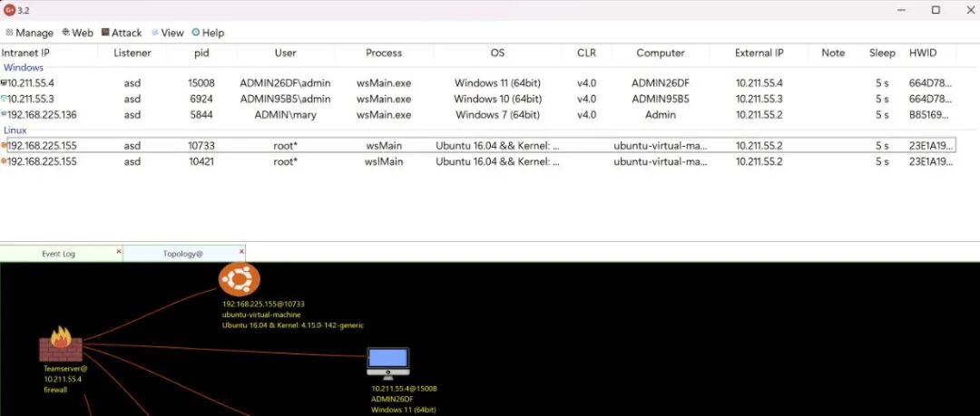Select user ADMIN95B5\admin cell
The height and width of the screenshot is (416, 980).
285,99
